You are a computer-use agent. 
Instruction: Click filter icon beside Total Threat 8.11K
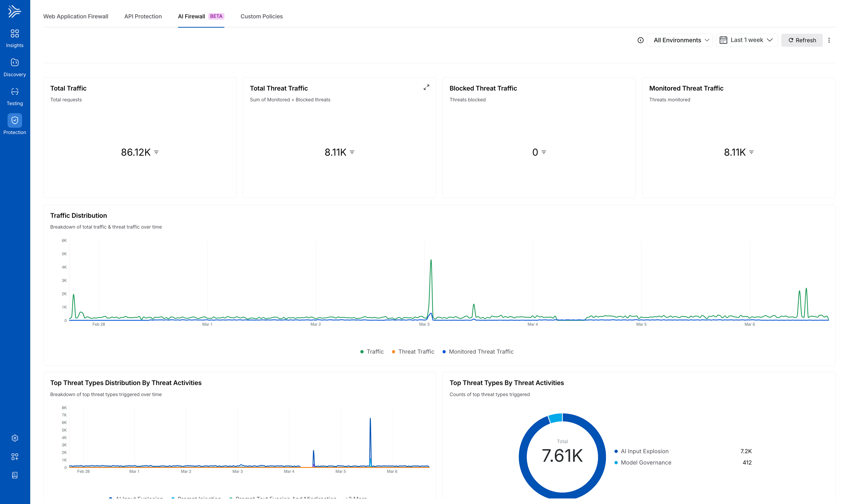(x=352, y=152)
